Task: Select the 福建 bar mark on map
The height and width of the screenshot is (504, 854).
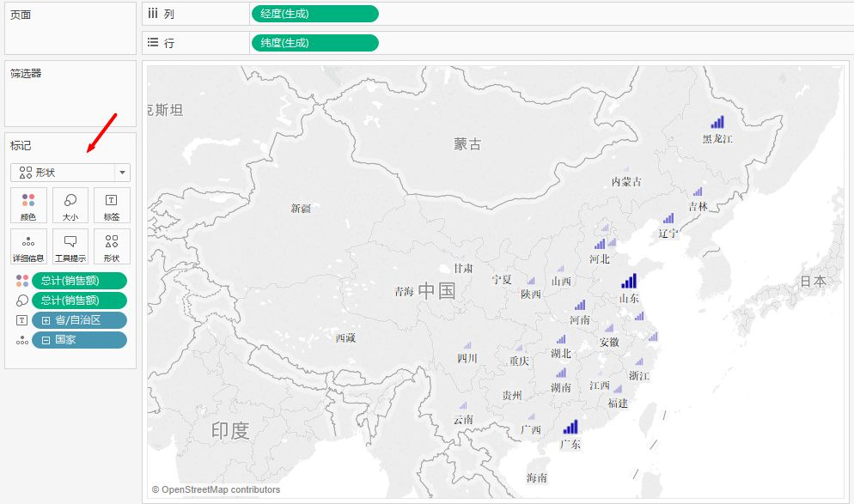Action: [618, 389]
